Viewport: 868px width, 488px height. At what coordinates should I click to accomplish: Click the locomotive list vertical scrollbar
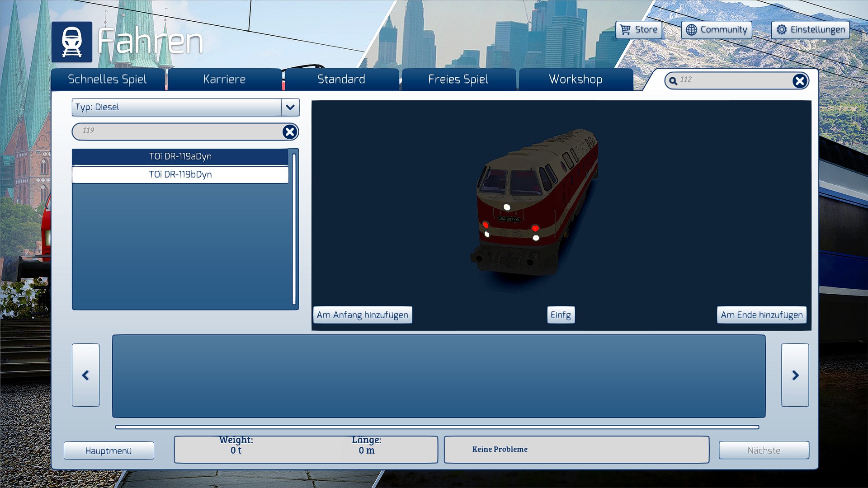coord(294,229)
